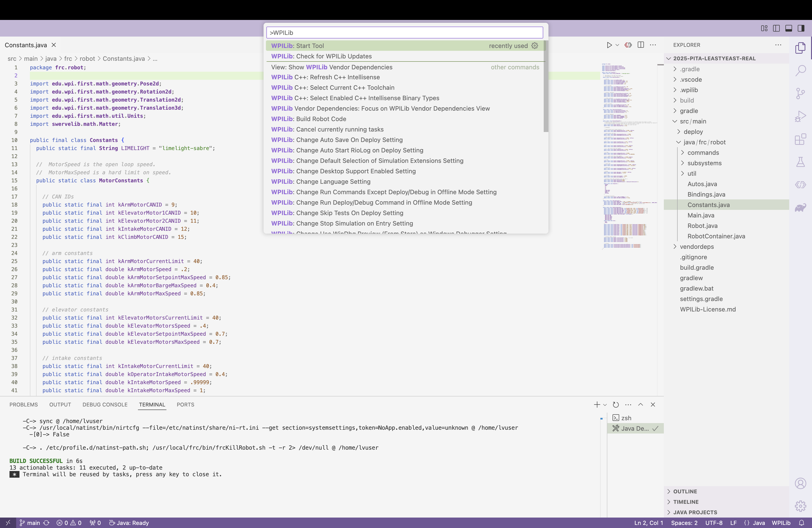Open the Search view in activity bar
The height and width of the screenshot is (528, 812).
[800, 71]
